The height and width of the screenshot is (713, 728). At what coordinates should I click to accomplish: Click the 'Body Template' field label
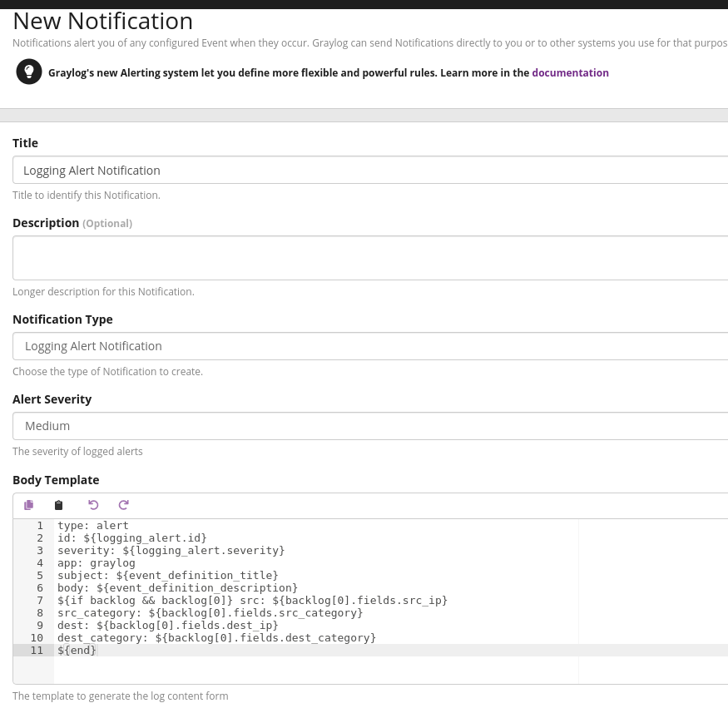pyautogui.click(x=56, y=480)
